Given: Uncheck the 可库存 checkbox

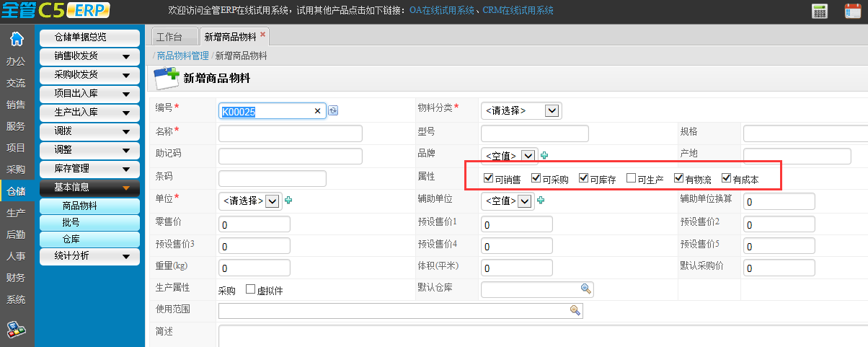Looking at the screenshot, I should (x=583, y=177).
